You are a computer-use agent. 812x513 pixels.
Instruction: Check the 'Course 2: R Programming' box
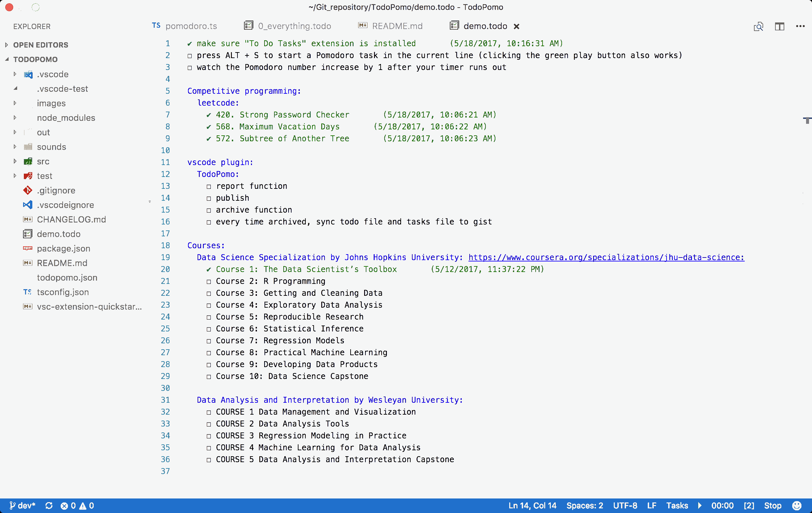[x=209, y=282]
